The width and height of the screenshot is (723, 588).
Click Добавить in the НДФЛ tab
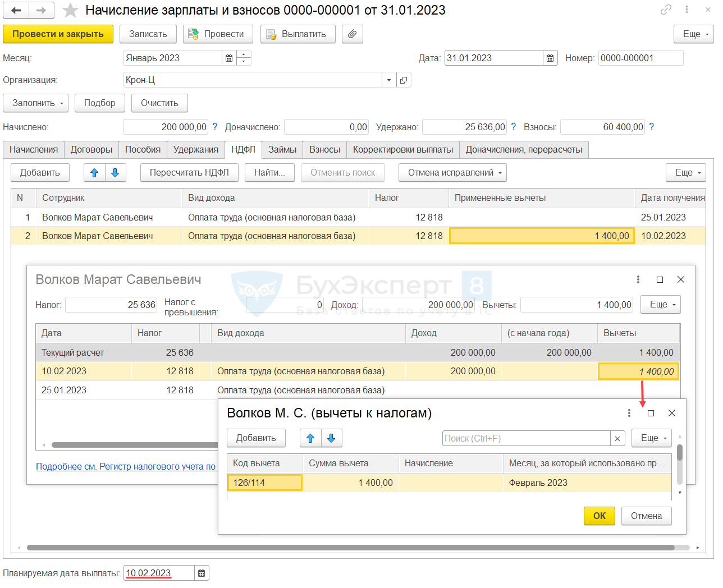[40, 173]
